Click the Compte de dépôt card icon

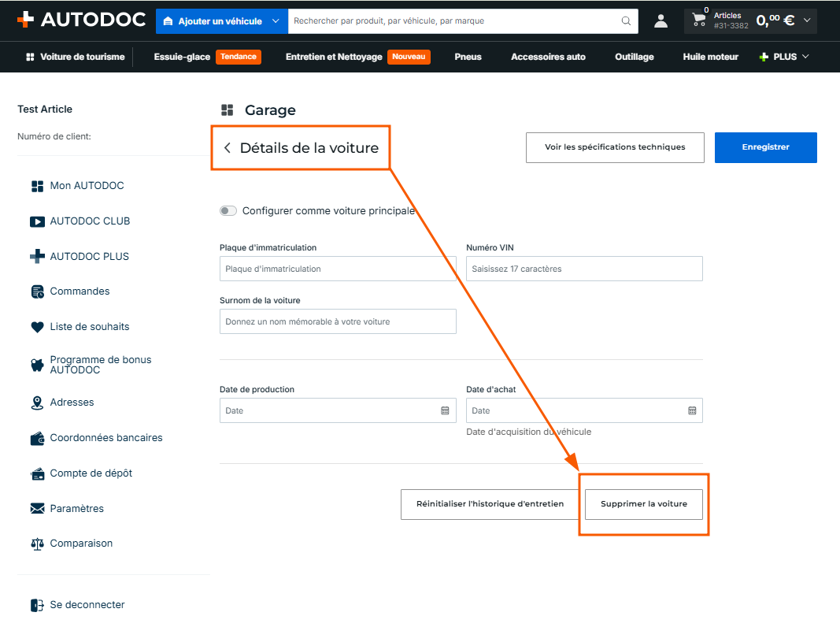pyautogui.click(x=38, y=473)
